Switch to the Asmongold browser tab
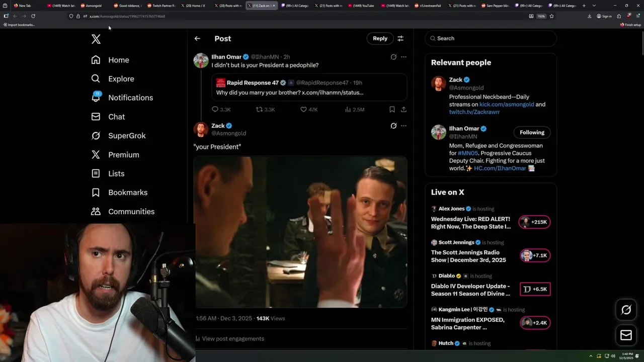Viewport: 644px width, 362px height. pyautogui.click(x=93, y=6)
